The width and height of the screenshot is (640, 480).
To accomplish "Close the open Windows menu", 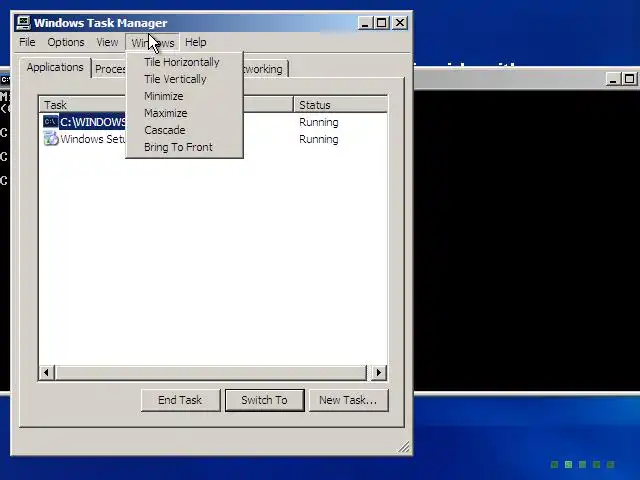I will point(153,42).
